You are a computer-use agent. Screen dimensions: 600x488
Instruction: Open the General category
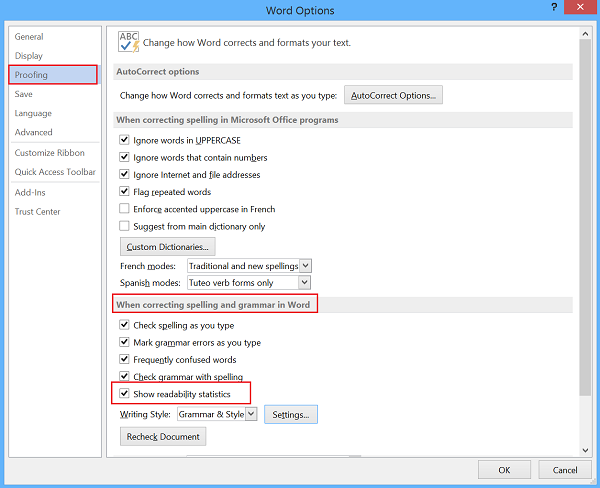29,37
